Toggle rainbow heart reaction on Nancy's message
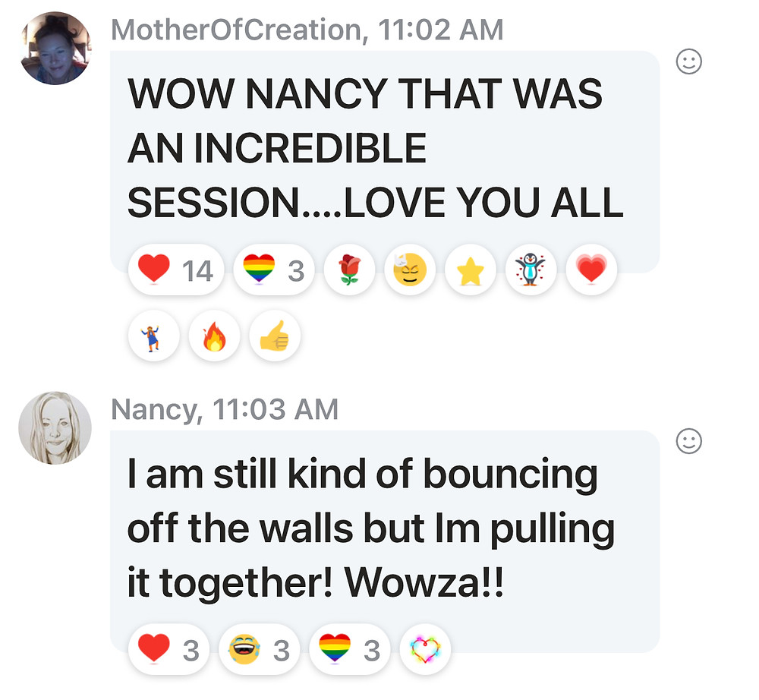The height and width of the screenshot is (700, 759). point(350,650)
